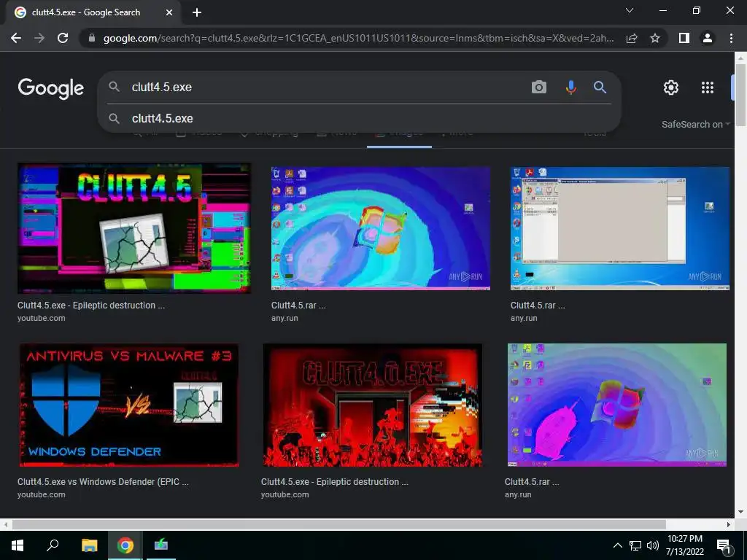This screenshot has height=560, width=747.
Task: Open the red CLUTT4.0.EXE thumbnail
Action: (373, 405)
